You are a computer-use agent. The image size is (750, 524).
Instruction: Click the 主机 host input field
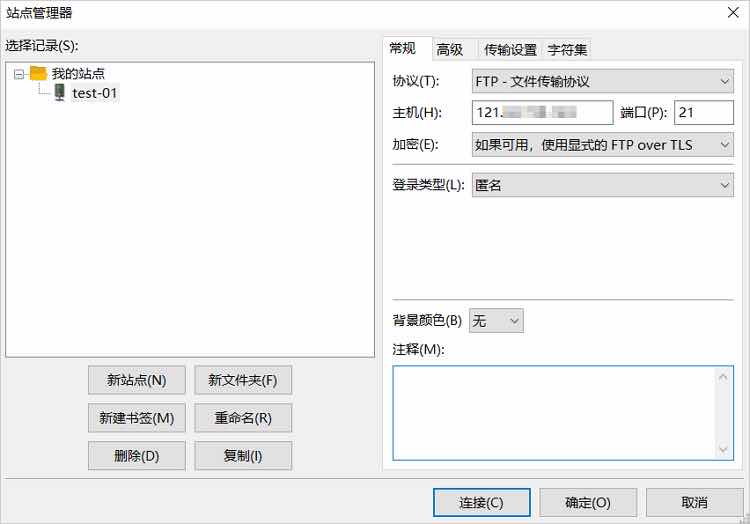542,112
